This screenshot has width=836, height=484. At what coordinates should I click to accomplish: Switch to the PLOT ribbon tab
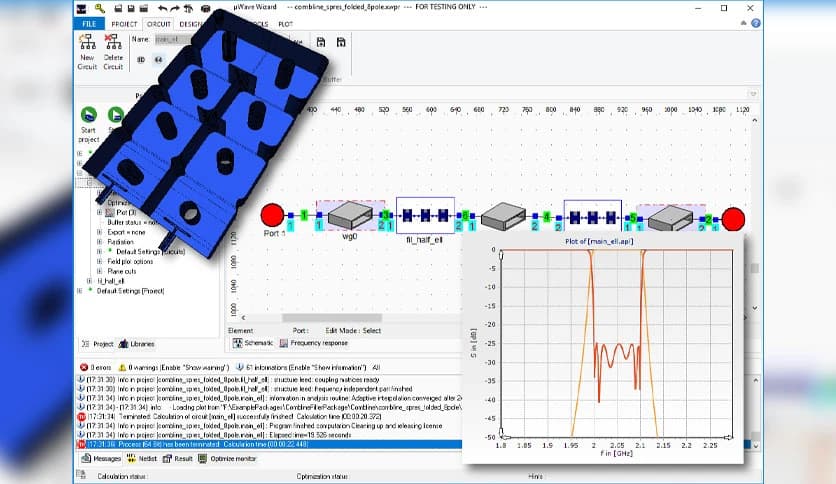pyautogui.click(x=285, y=24)
